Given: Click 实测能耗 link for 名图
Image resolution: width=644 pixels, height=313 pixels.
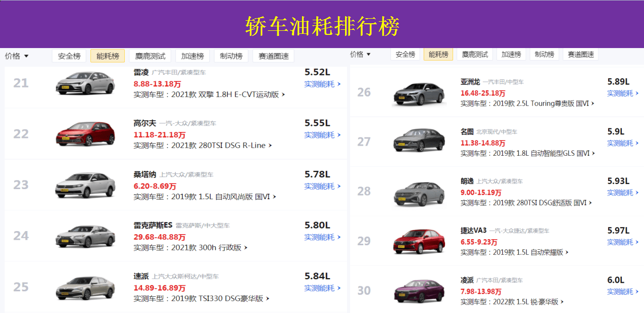Looking at the screenshot, I should click(x=623, y=143).
